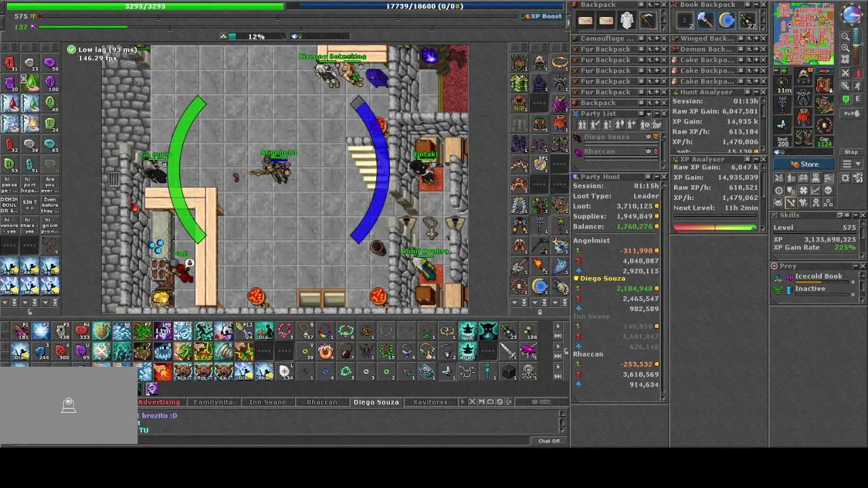Click the boots equipment slot

pyautogui.click(x=804, y=137)
